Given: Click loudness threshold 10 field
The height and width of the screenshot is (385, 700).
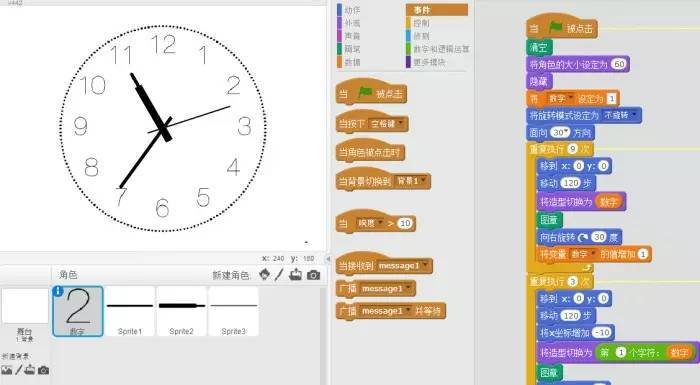Looking at the screenshot, I should tap(404, 223).
